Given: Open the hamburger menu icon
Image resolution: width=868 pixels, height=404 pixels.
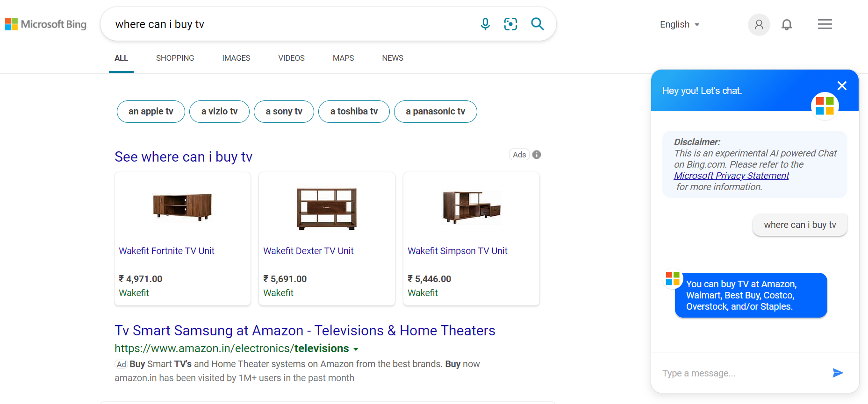Looking at the screenshot, I should [x=825, y=24].
